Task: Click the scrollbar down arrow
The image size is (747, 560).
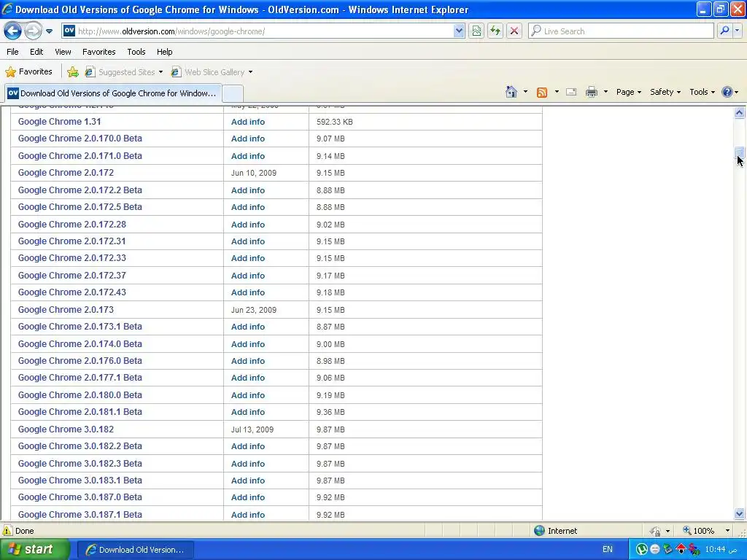Action: (x=740, y=514)
